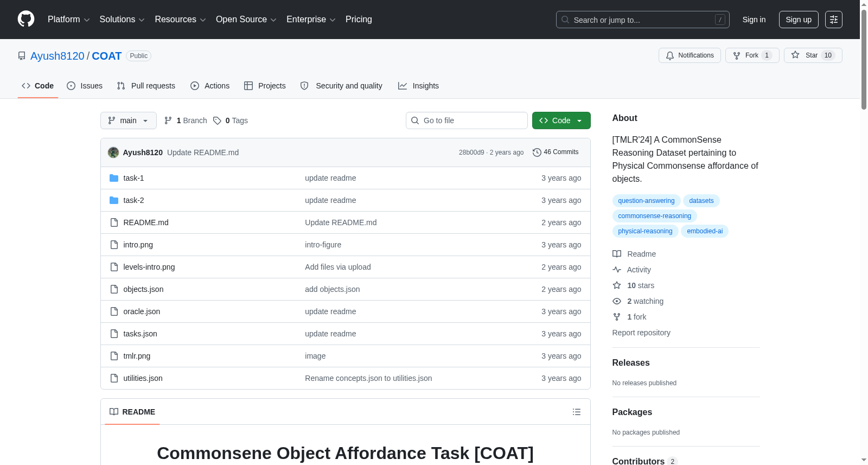Click the file icon next to oracle.json
This screenshot has width=868, height=465.
(x=114, y=311)
